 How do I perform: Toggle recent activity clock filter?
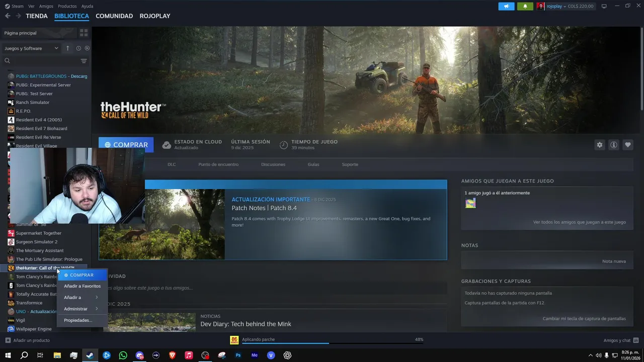click(x=78, y=48)
